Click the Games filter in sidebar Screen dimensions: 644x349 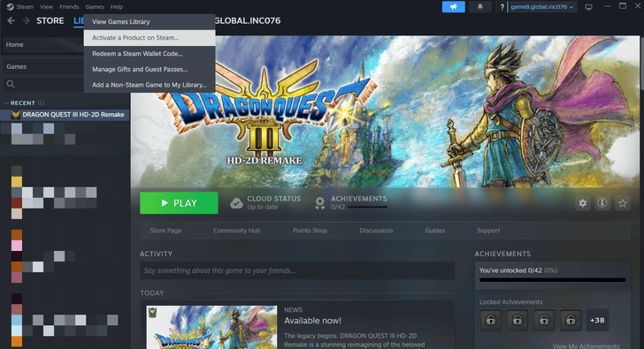[x=43, y=66]
